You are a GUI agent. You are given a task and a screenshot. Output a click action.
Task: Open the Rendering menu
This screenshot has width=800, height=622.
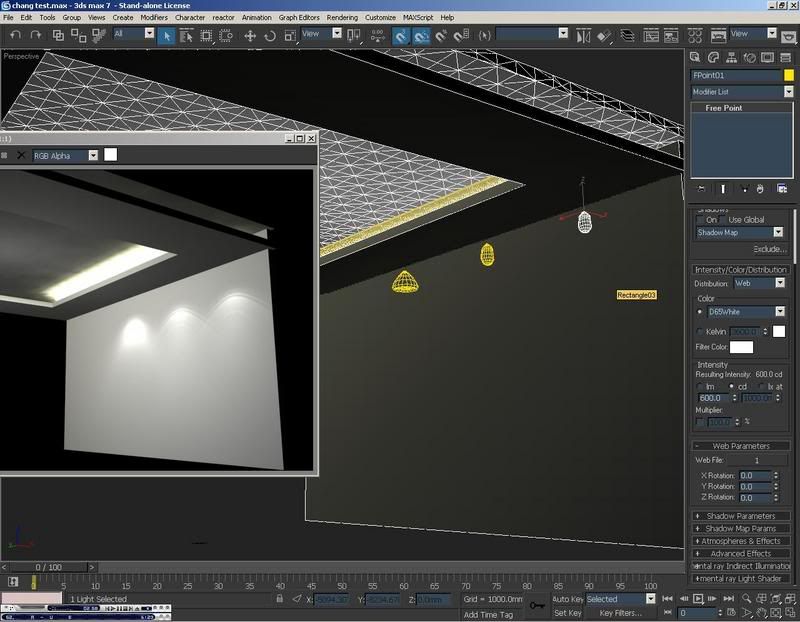[342, 17]
